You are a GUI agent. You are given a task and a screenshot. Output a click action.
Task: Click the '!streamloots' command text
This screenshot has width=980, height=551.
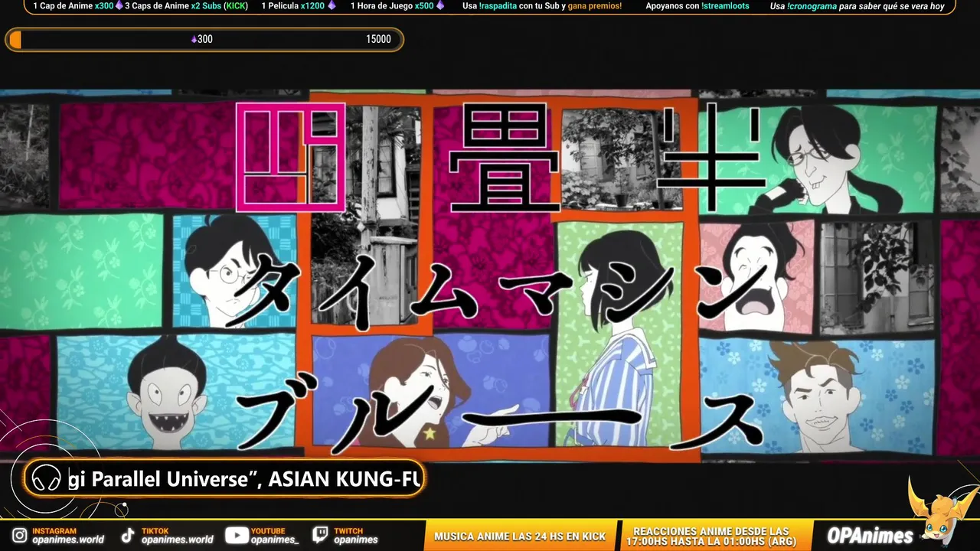click(x=725, y=6)
